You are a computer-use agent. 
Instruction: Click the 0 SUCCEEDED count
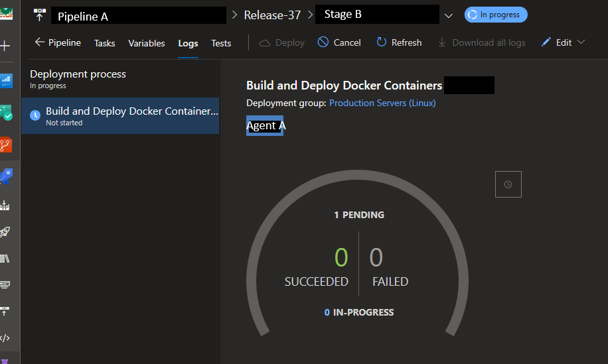pyautogui.click(x=317, y=267)
